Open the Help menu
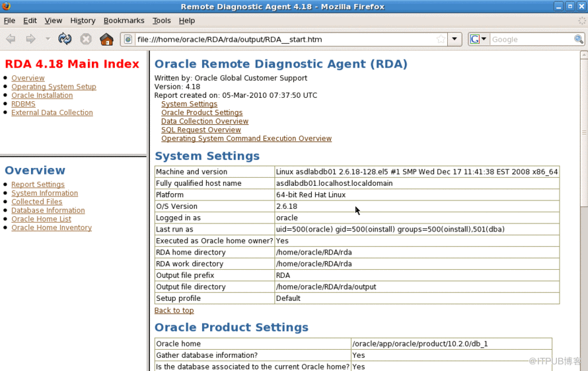This screenshot has width=588, height=371. pyautogui.click(x=187, y=21)
